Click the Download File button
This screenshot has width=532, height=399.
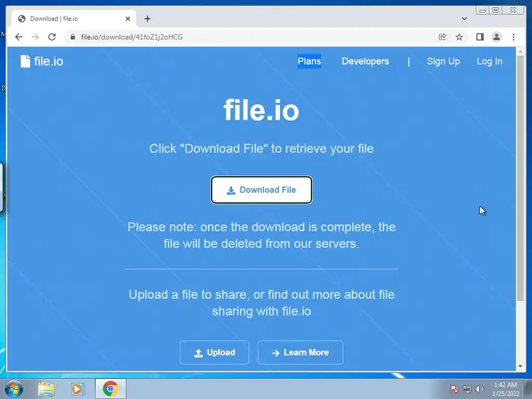[x=261, y=190]
